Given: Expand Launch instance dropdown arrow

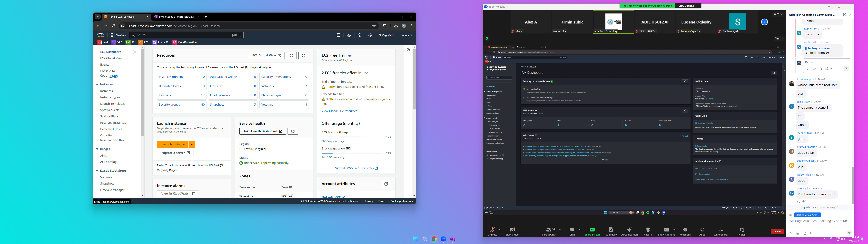Looking at the screenshot, I should (191, 145).
